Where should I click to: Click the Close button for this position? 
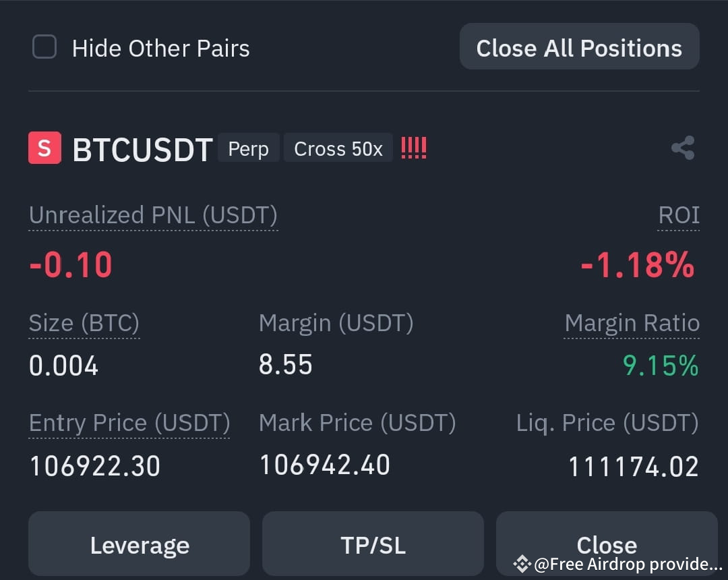point(606,544)
